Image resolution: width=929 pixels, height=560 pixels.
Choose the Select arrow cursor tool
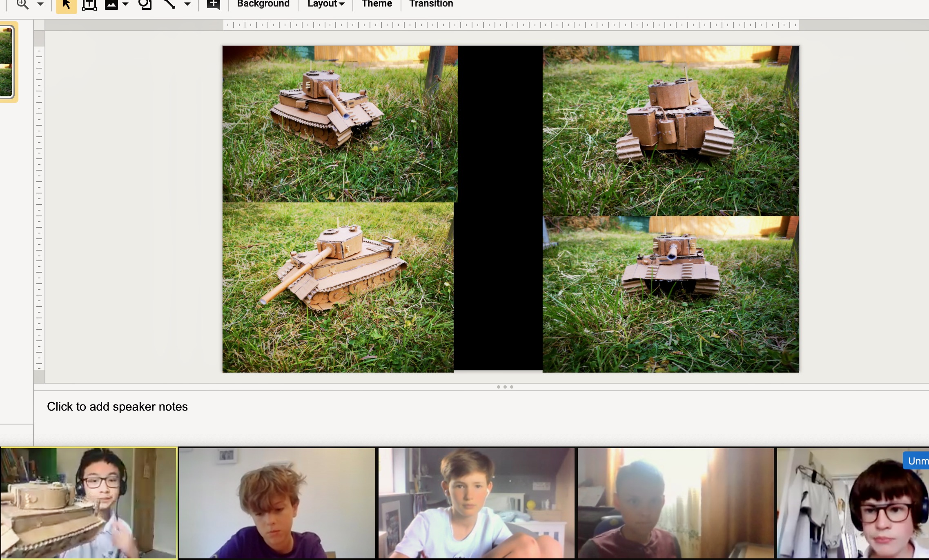click(x=67, y=5)
